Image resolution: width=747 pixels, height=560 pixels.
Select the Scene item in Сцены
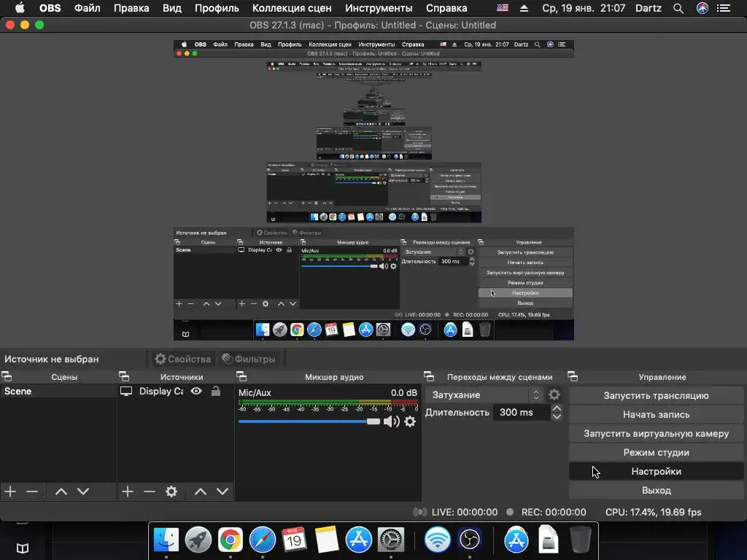58,392
